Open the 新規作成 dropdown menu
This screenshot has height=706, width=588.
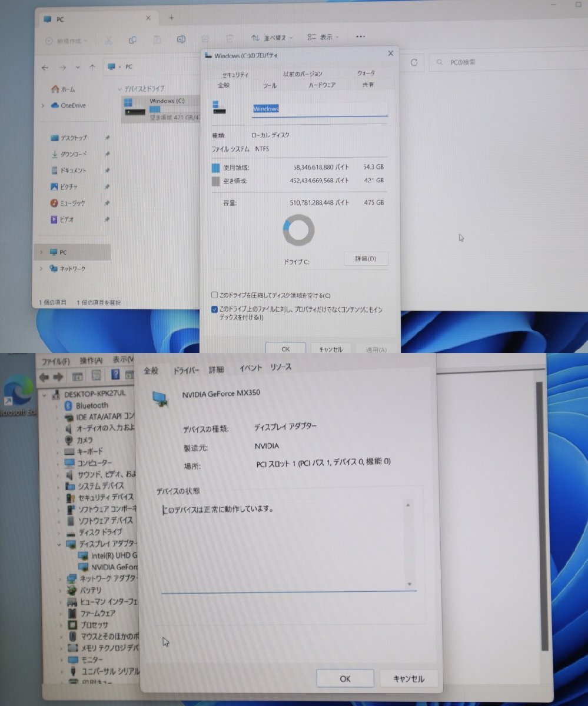65,39
